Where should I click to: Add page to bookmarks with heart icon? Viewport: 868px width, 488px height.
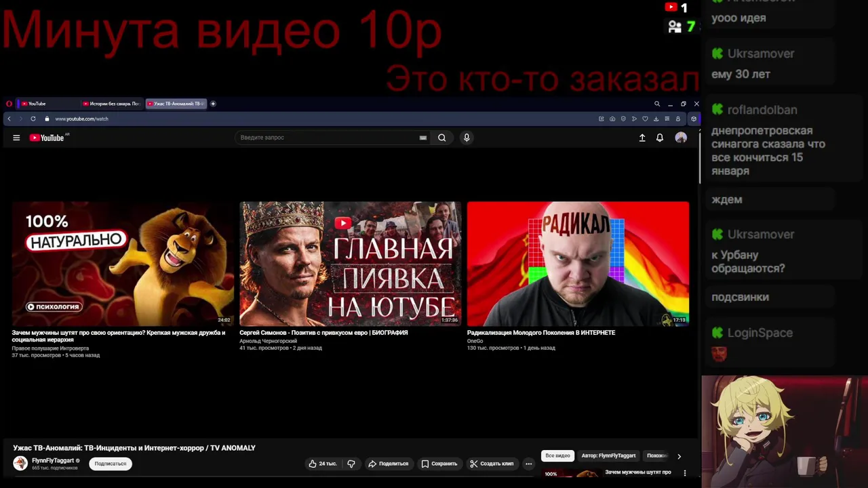click(x=645, y=119)
